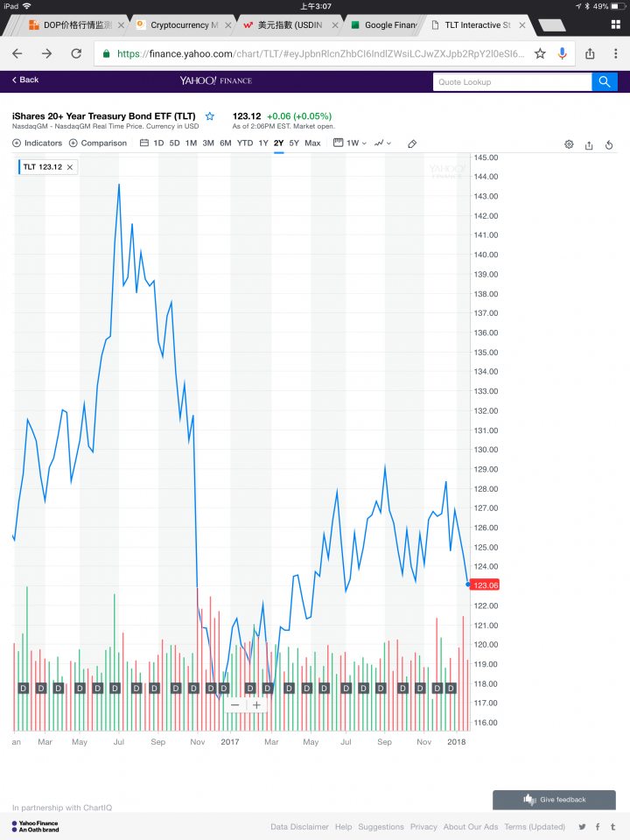This screenshot has height=840, width=630.
Task: Open a new browser tab
Action: (x=552, y=25)
